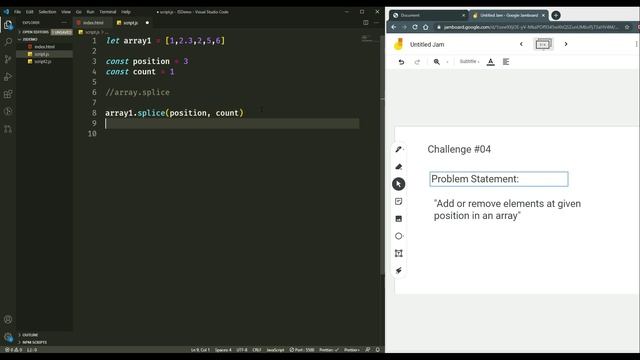Open the notifications bell in status bar
640x360 pixels.
coord(378,350)
